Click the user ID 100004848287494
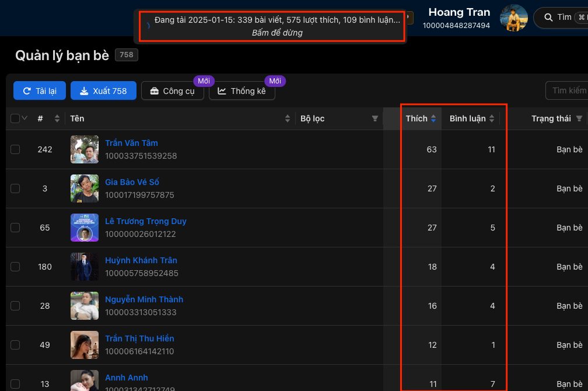This screenshot has height=391, width=588. (456, 26)
